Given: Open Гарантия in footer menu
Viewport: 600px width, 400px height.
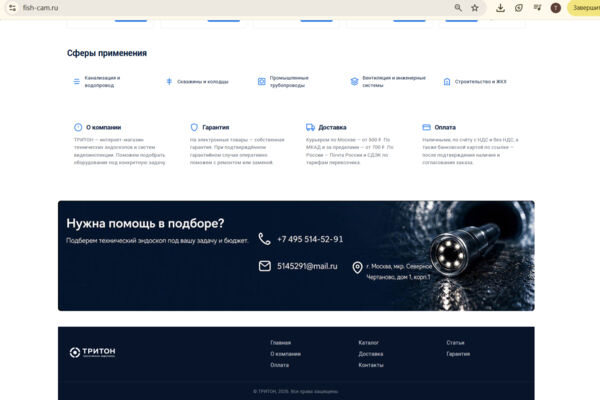Looking at the screenshot, I should [458, 354].
